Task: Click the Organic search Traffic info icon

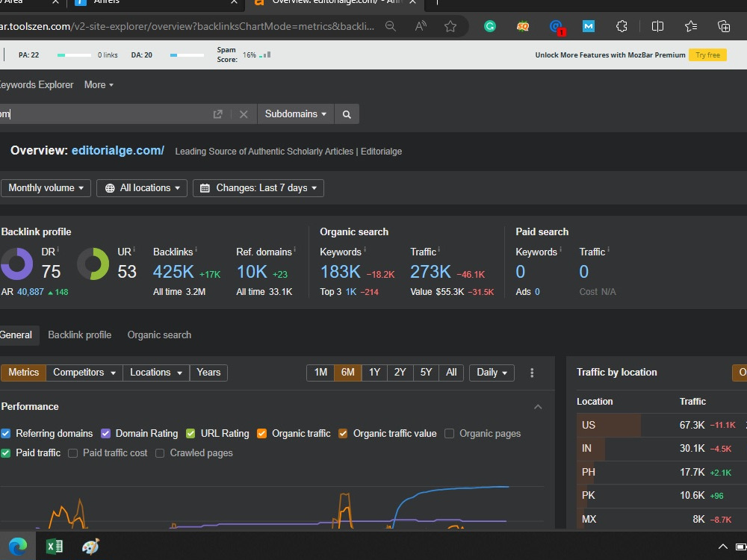Action: pos(438,249)
